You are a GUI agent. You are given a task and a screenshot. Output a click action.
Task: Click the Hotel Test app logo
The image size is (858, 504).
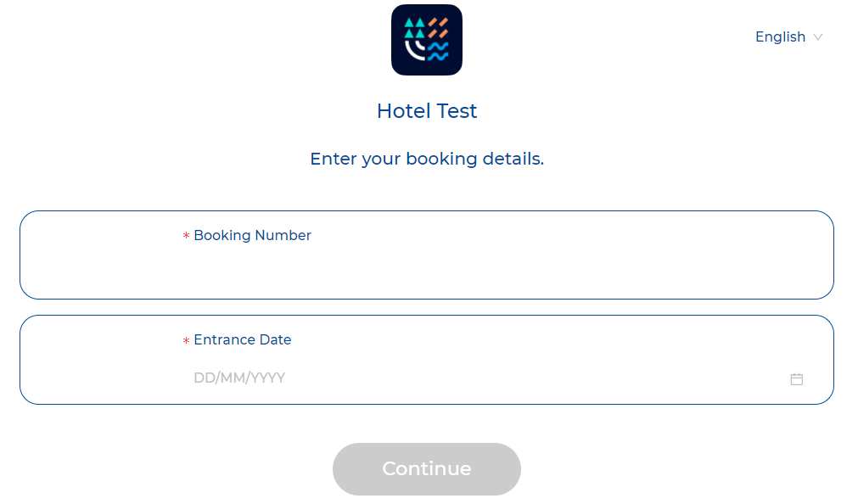pos(426,40)
